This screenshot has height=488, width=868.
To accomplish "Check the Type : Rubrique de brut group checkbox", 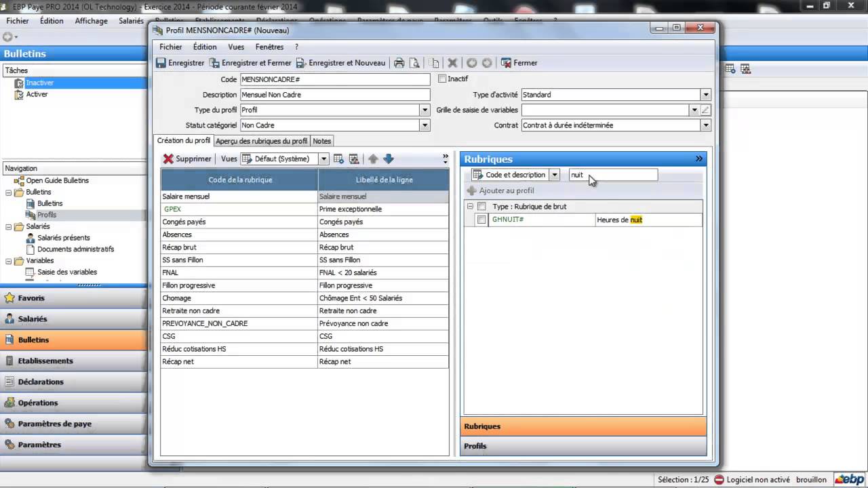I will (x=481, y=206).
